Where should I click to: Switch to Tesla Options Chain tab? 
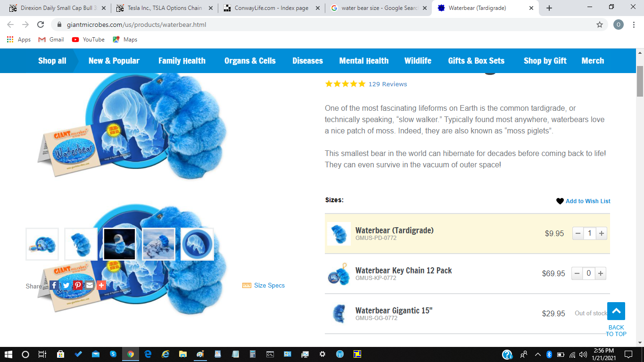[x=165, y=8]
